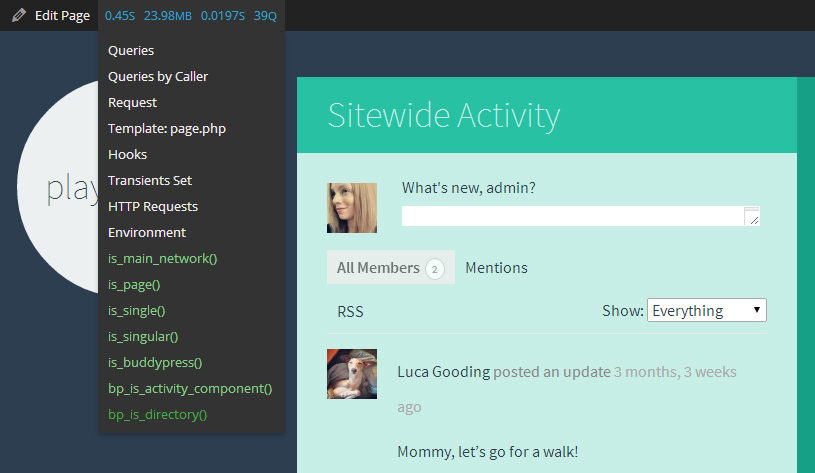
Task: Click the bp_is_directory() conditional
Action: (x=157, y=414)
